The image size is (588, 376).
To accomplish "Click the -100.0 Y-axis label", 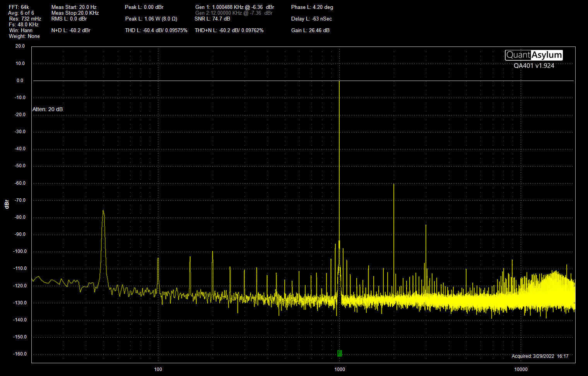I will point(20,251).
